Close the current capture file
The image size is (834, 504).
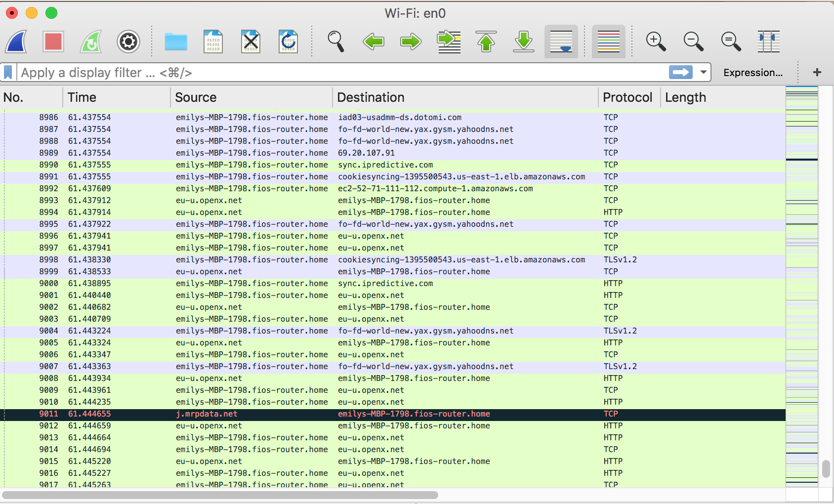click(x=251, y=42)
